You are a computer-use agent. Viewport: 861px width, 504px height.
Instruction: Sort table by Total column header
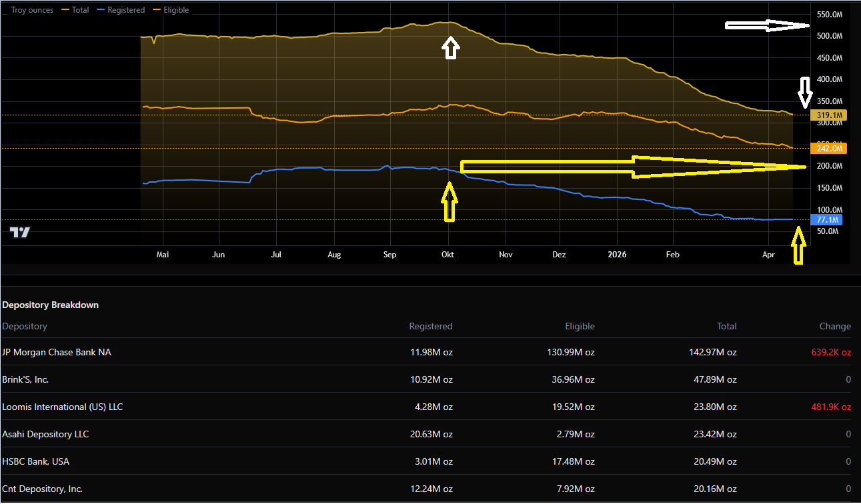pos(726,326)
